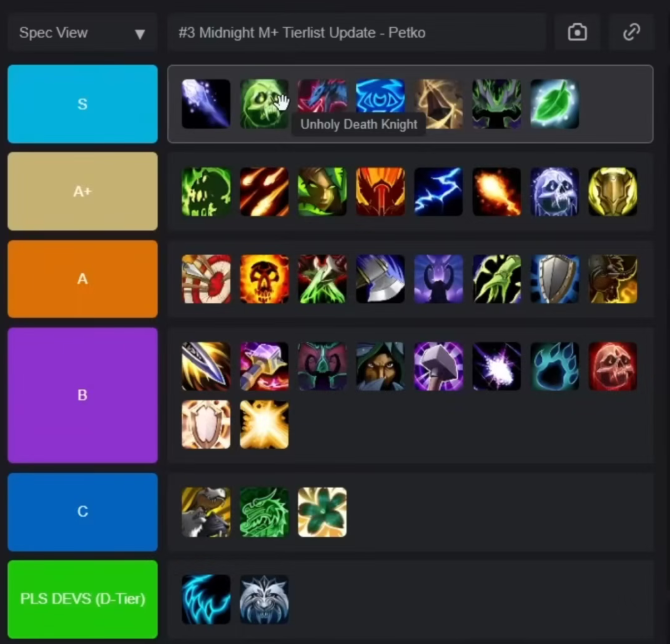The image size is (670, 644).
Task: Click the tierlist title input field
Action: pos(357,32)
